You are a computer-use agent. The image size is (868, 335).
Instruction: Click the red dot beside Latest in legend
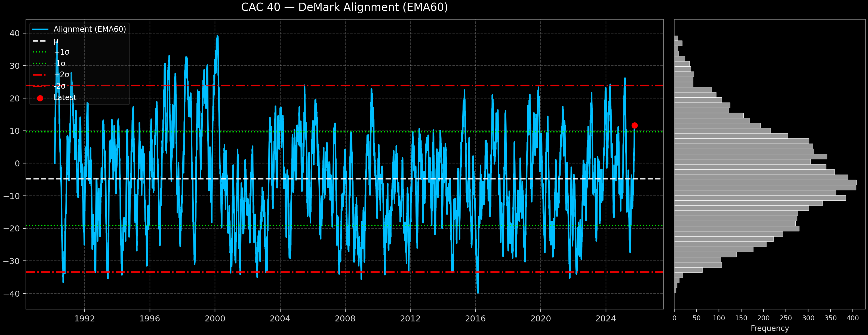pyautogui.click(x=40, y=98)
